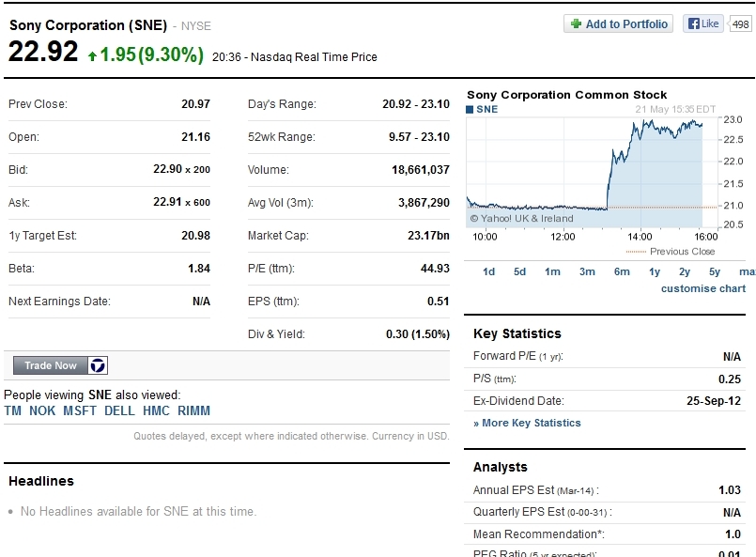Click the EPS value 0.51

(x=439, y=302)
